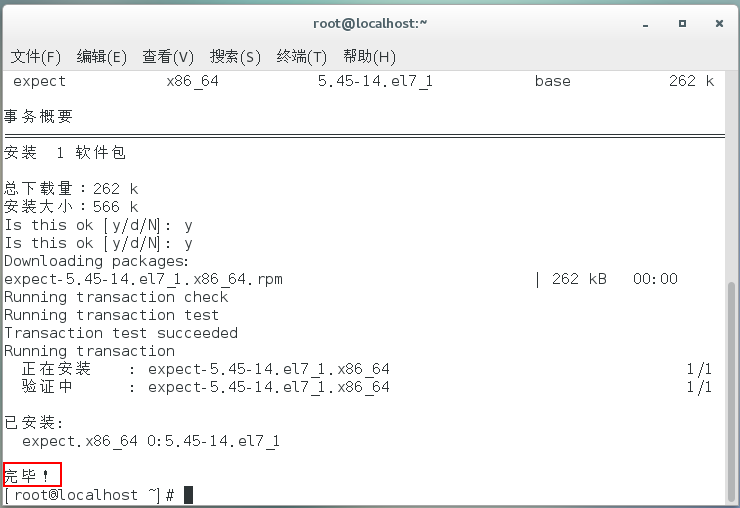Maximize the terminal window
Screen dimensions: 740x508
(682, 23)
